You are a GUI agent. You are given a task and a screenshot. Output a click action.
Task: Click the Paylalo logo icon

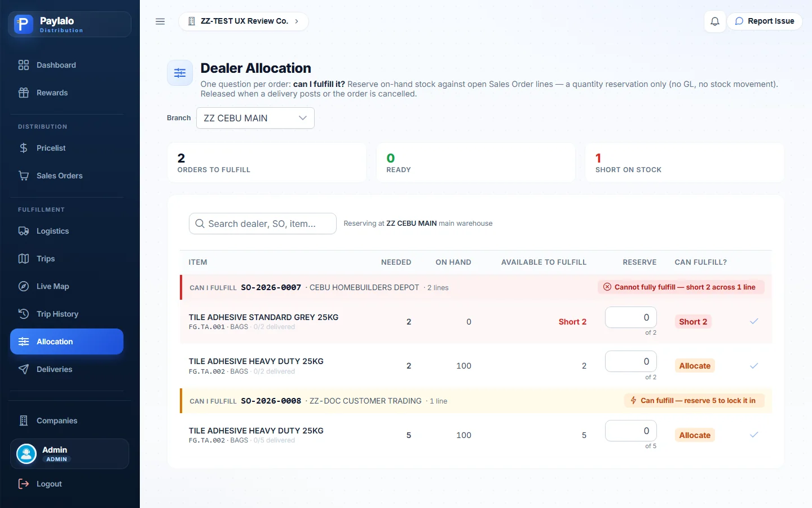pyautogui.click(x=23, y=24)
